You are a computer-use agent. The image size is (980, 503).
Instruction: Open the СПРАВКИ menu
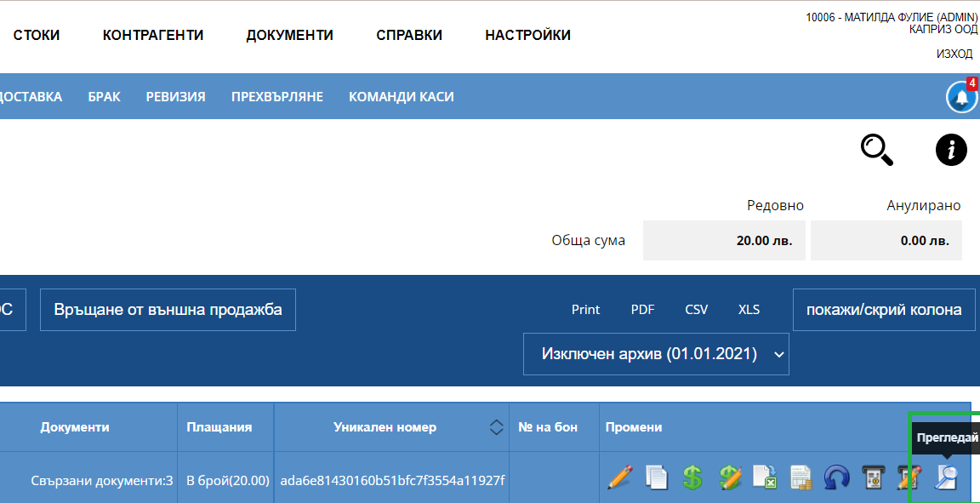409,35
